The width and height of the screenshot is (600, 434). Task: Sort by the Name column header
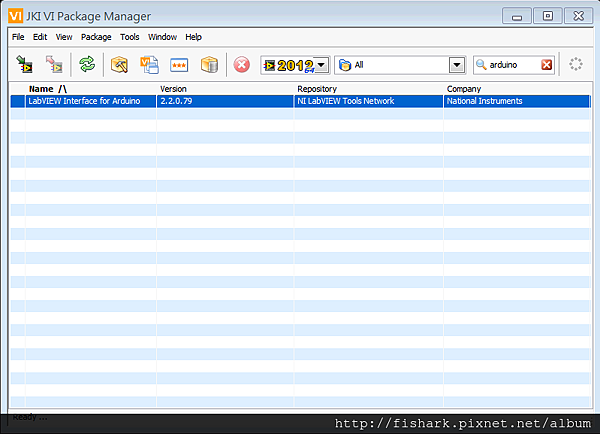tap(91, 89)
